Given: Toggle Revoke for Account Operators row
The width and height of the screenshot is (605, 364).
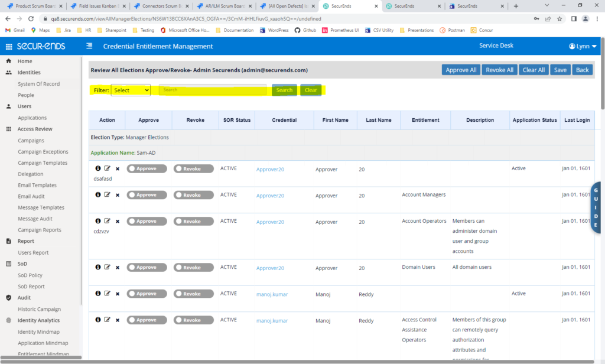Looking at the screenshot, I should 193,221.
